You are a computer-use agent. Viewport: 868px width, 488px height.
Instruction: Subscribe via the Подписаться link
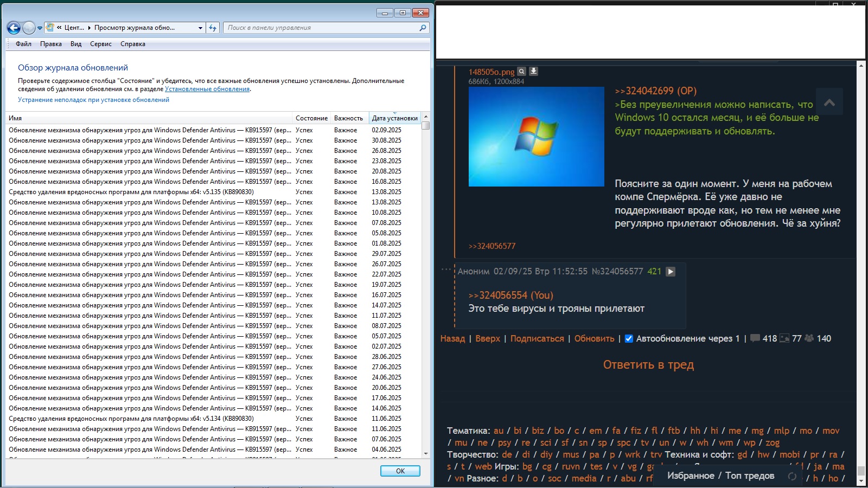coord(537,339)
